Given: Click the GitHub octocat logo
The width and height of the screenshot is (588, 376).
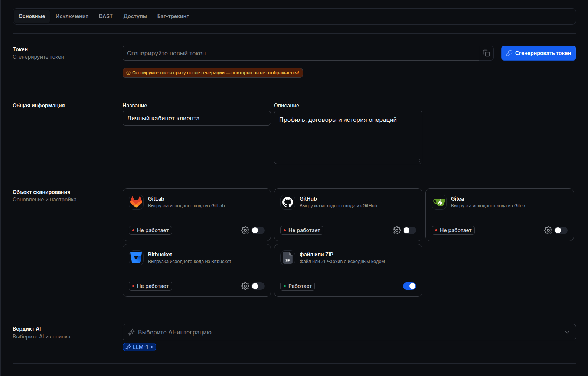Looking at the screenshot, I should pyautogui.click(x=288, y=202).
